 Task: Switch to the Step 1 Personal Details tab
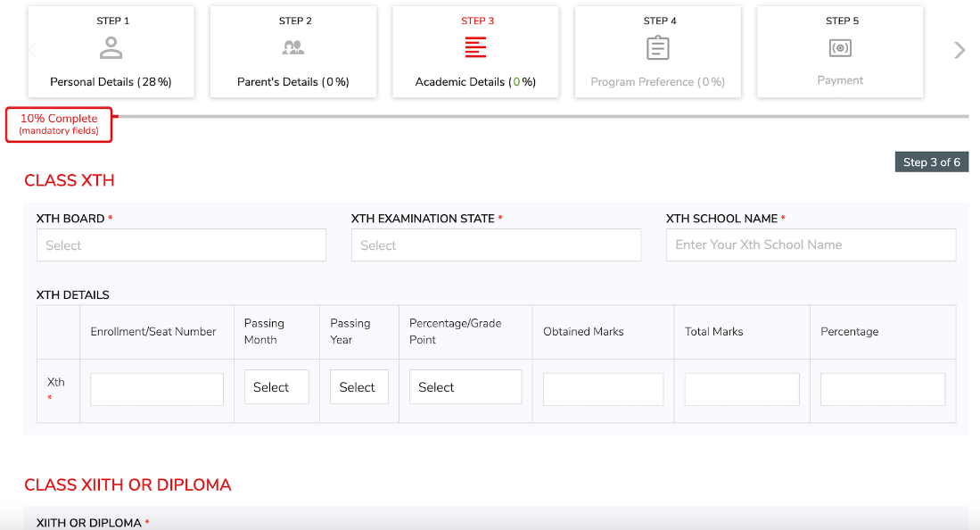tap(111, 52)
